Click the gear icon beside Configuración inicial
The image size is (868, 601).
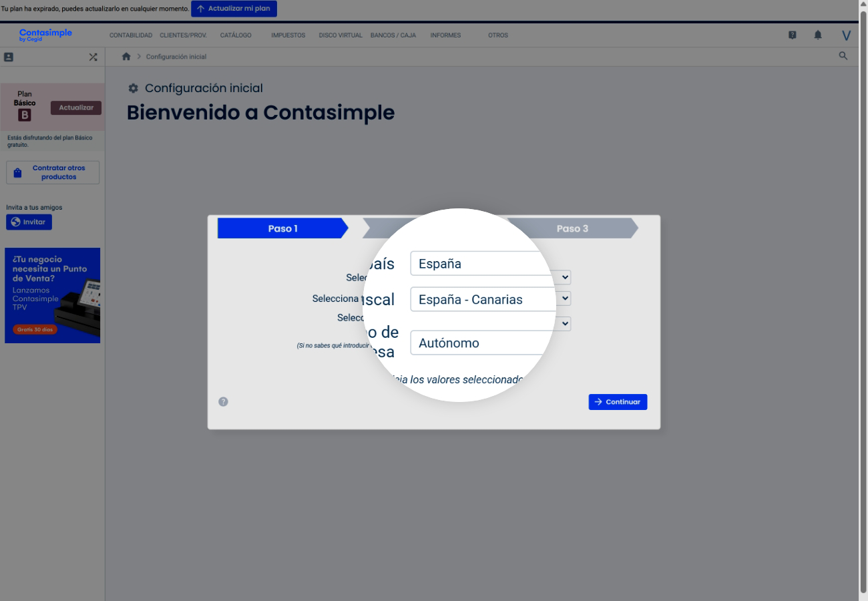(133, 88)
